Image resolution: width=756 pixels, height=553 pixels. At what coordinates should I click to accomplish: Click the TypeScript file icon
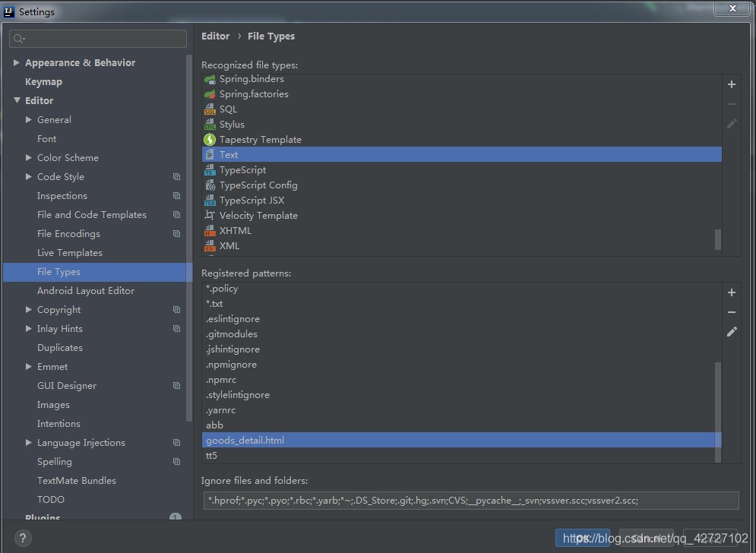[210, 170]
